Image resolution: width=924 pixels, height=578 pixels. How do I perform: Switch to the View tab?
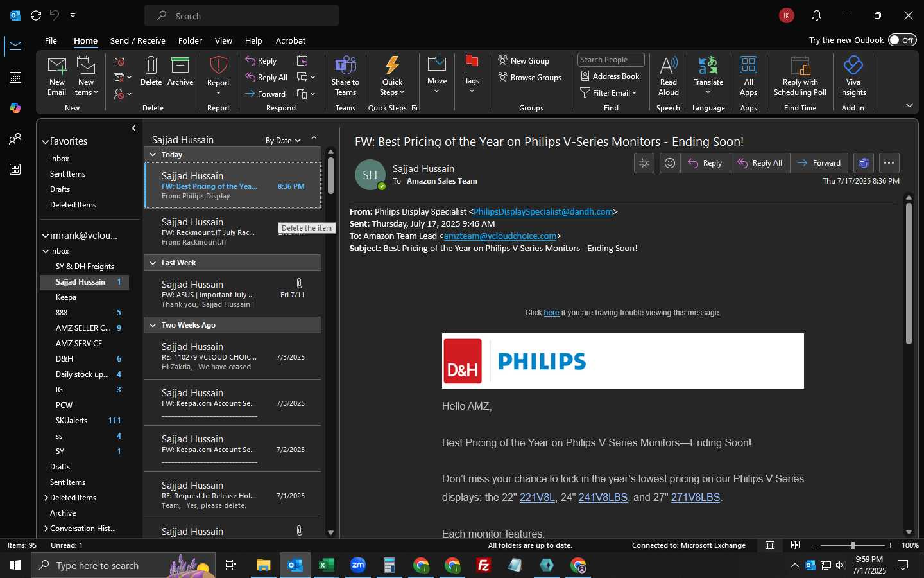223,40
